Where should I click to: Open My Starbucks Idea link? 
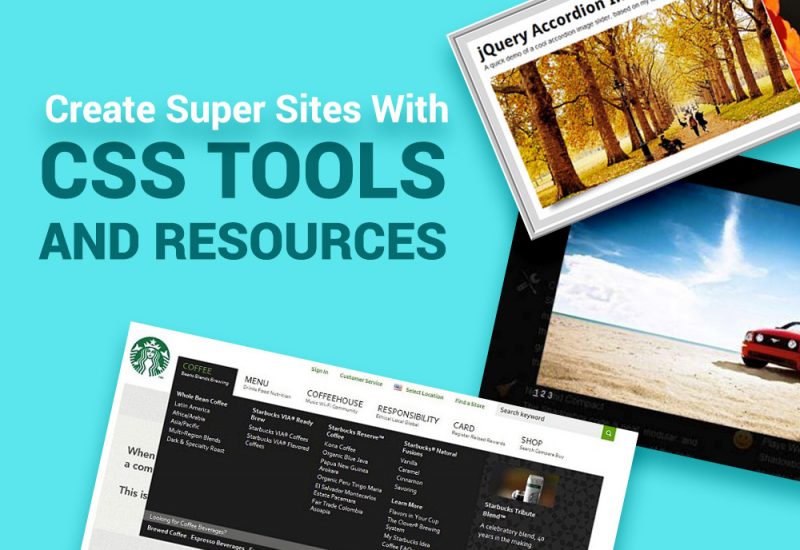coord(407,540)
